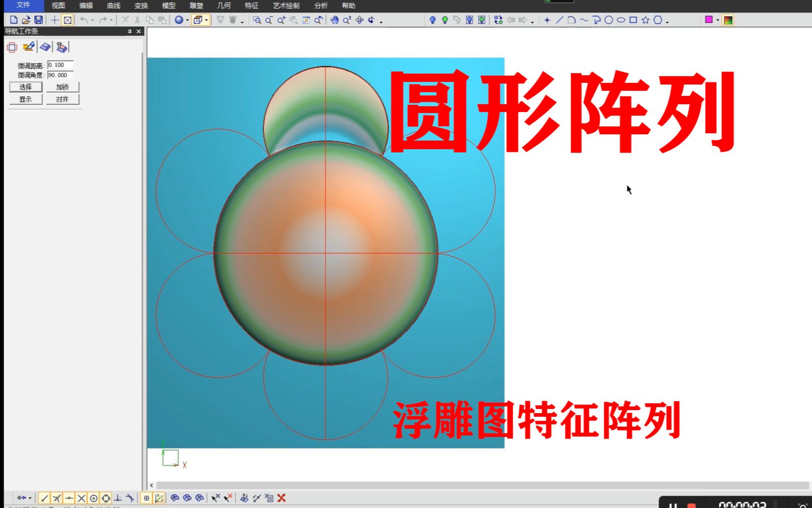Select the spline curve tool
The image size is (812, 508).
(x=584, y=20)
